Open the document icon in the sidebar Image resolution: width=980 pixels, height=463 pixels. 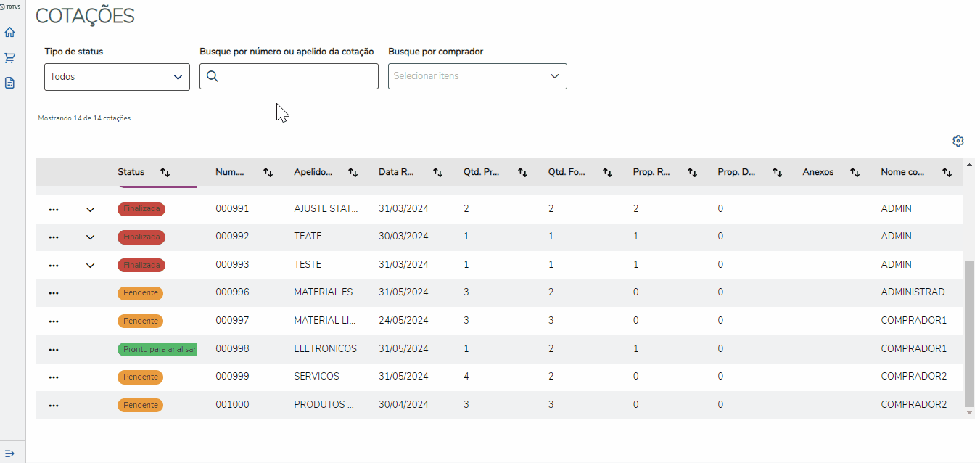pyautogui.click(x=9, y=83)
